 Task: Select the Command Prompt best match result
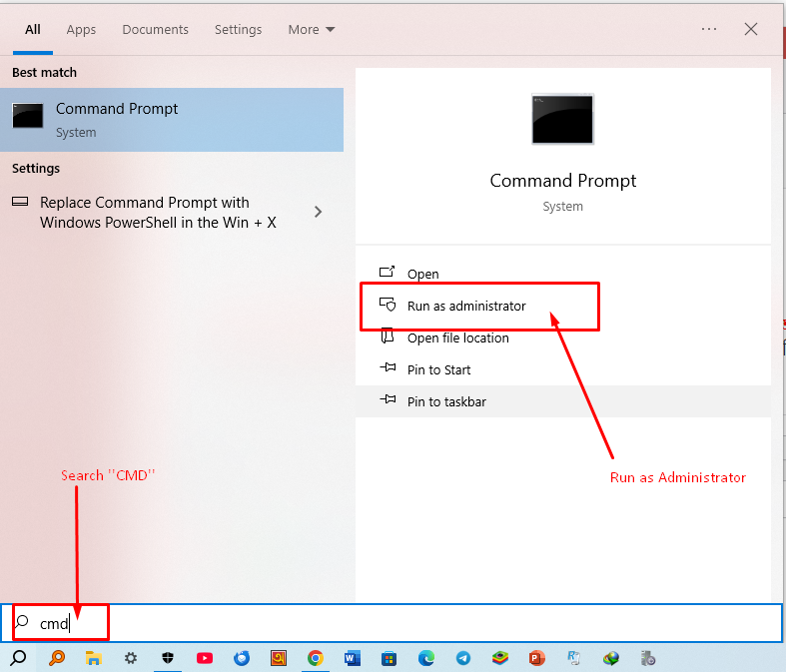[172, 119]
